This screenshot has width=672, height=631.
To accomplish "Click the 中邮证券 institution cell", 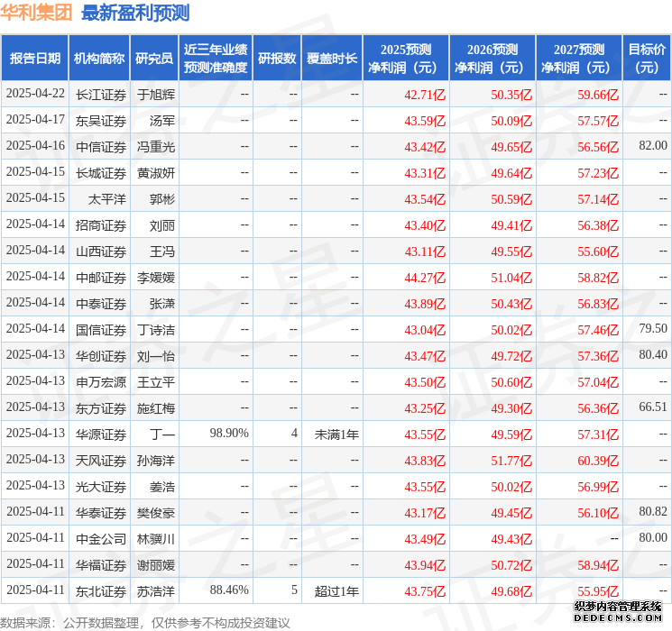I will (101, 278).
